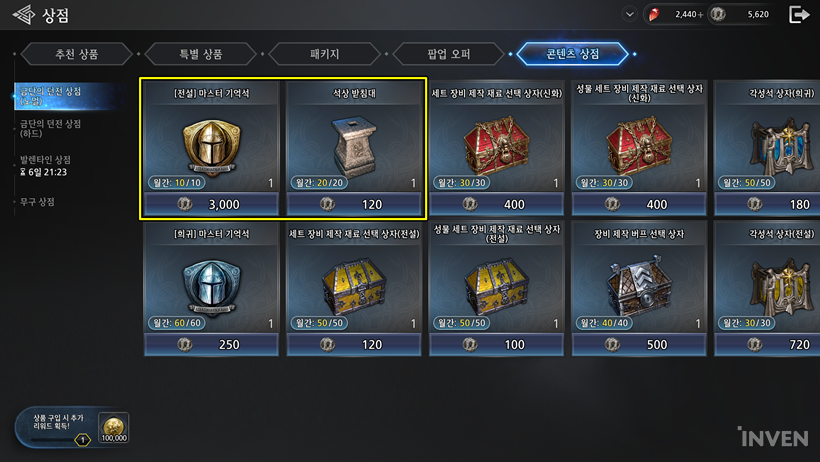Select 금단의 던전 상점 (하드) in sidebar
The height and width of the screenshot is (462, 820).
click(x=50, y=128)
